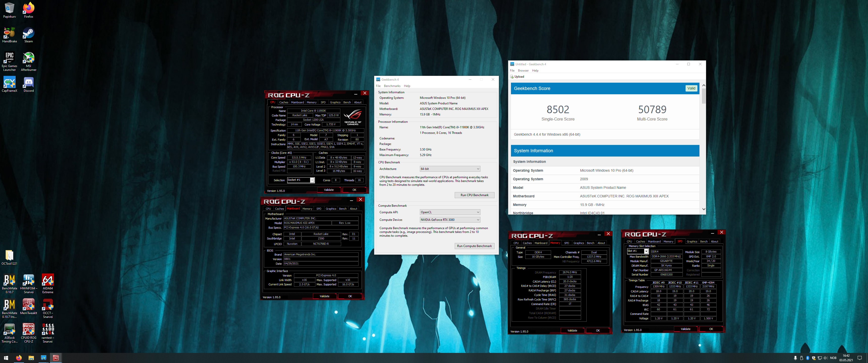Image resolution: width=868 pixels, height=363 pixels.
Task: Click the 50789 Multi-Core Score value
Action: 652,109
